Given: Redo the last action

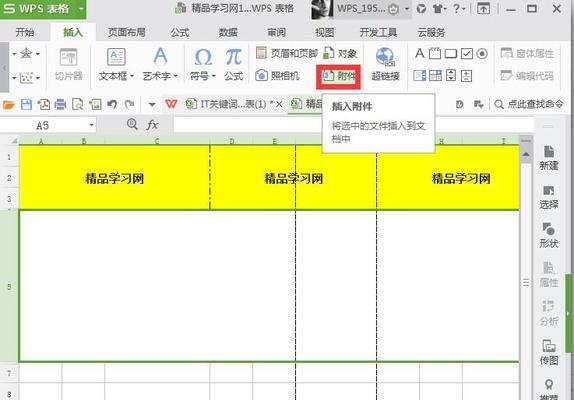Looking at the screenshot, I should [x=129, y=105].
